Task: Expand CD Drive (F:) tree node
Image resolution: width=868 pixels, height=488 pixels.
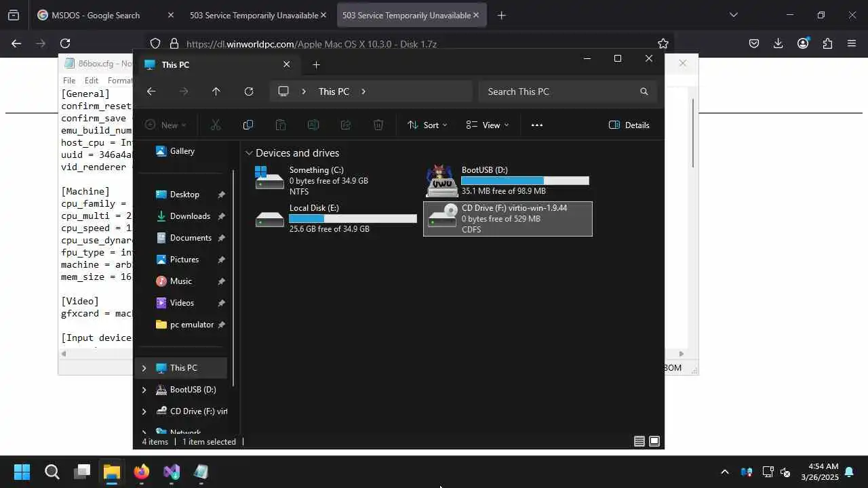Action: [x=144, y=411]
